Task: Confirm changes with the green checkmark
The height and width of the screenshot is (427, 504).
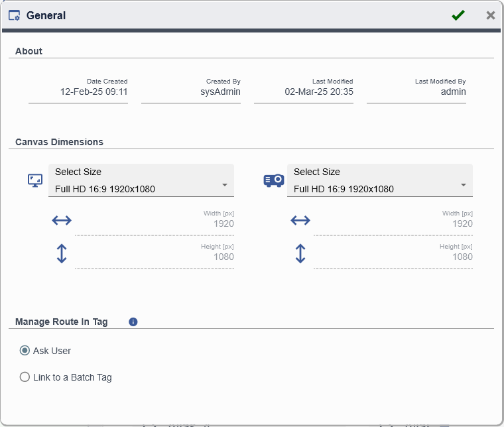Action: tap(458, 15)
